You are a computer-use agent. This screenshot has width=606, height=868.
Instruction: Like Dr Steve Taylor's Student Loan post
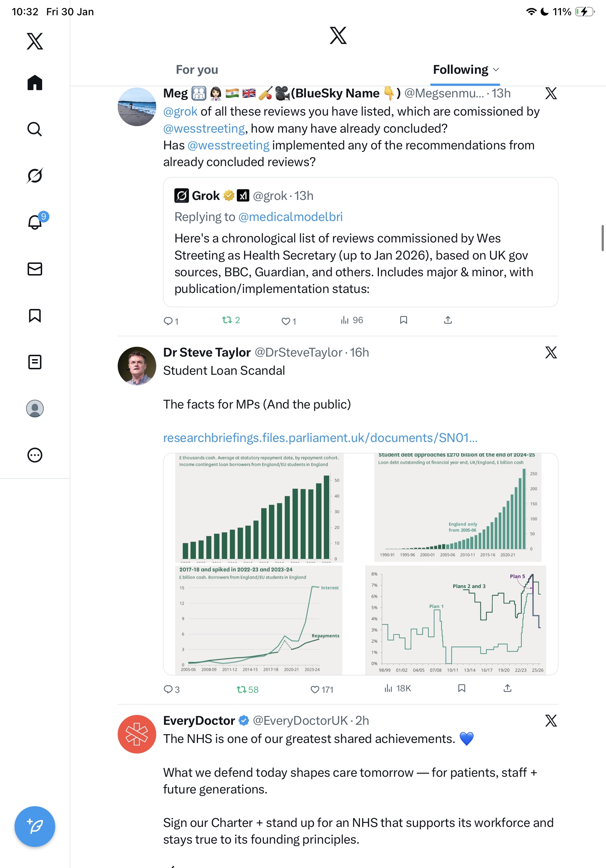315,690
